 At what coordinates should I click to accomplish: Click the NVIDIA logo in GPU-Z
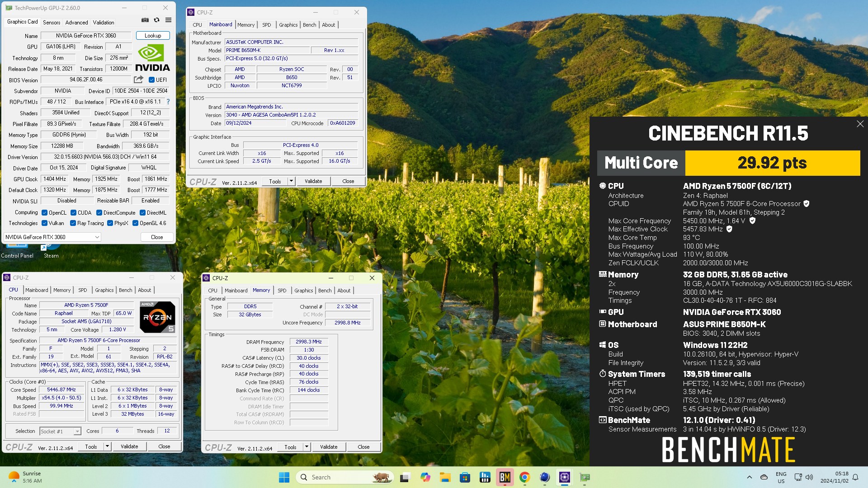[152, 58]
